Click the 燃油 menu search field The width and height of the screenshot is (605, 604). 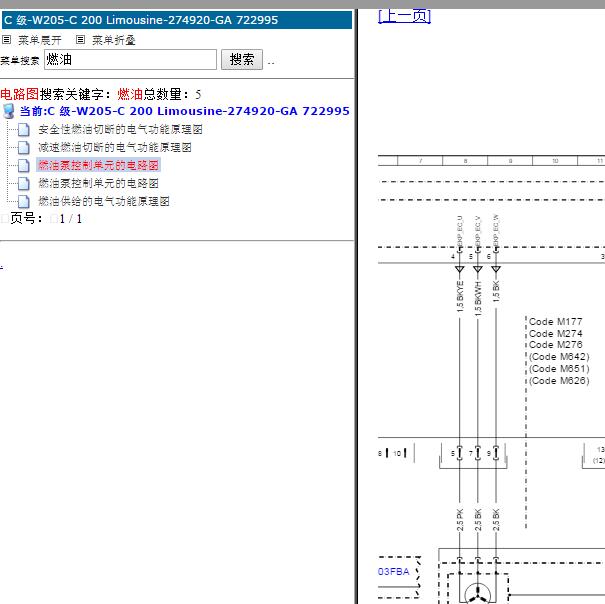click(x=130, y=59)
